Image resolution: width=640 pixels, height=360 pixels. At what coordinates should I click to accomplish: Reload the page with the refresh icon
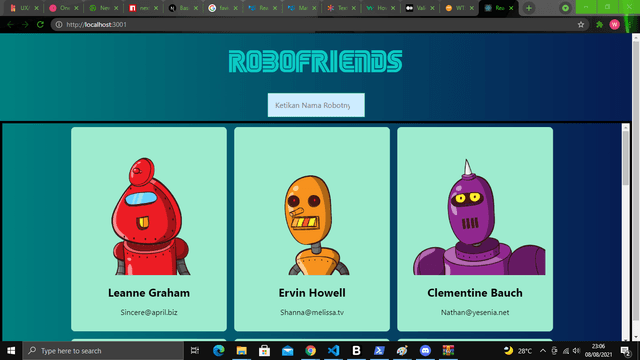pos(40,24)
